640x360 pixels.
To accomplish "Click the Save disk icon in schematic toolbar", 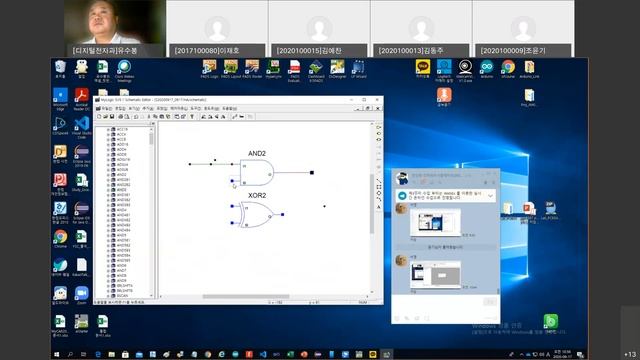I will [x=111, y=117].
